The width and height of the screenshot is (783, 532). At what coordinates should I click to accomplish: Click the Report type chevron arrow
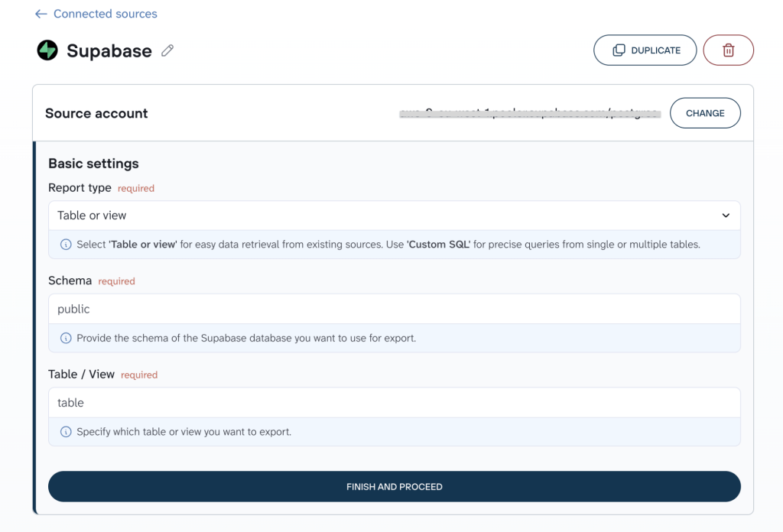coord(726,216)
